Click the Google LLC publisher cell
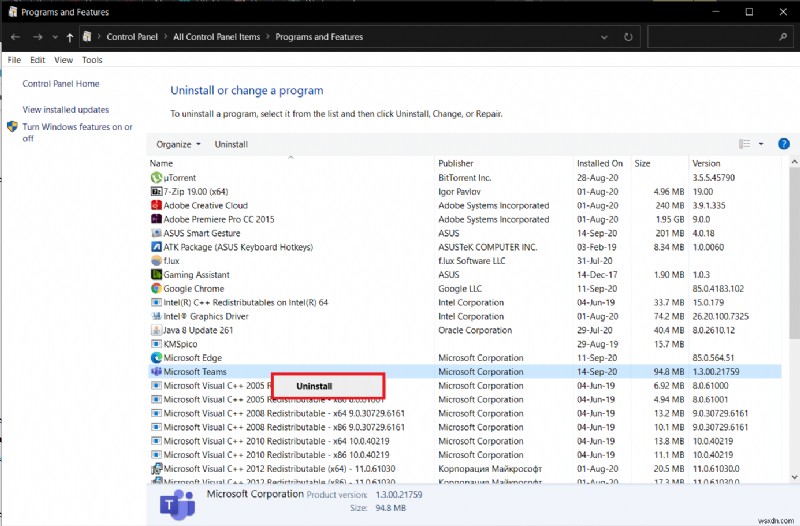800x526 pixels. pos(460,288)
